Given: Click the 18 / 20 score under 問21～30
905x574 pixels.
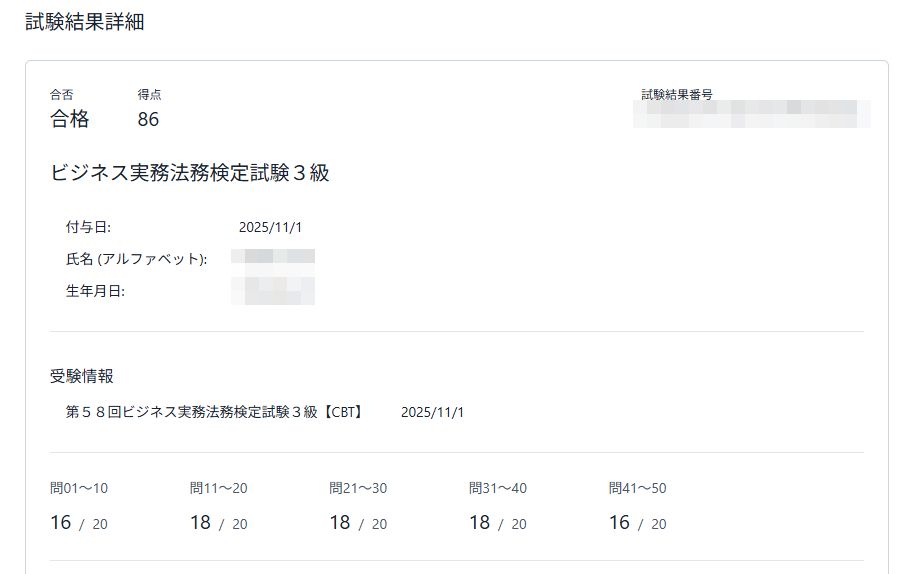Looking at the screenshot, I should point(358,523).
